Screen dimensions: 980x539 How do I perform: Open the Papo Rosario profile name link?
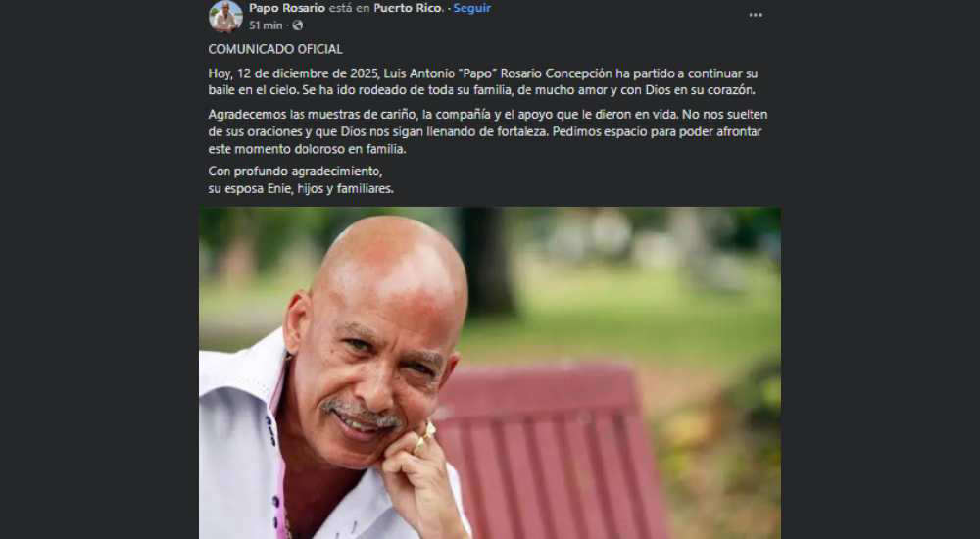coord(287,8)
